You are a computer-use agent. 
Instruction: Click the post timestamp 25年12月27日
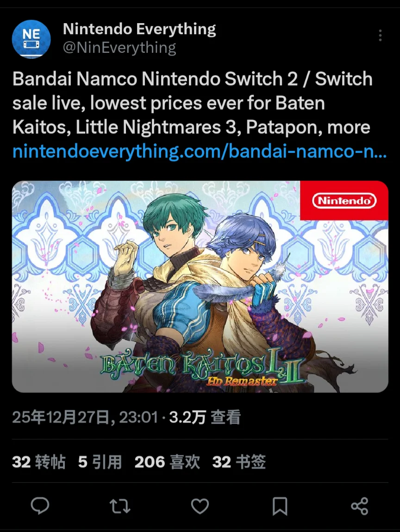(x=85, y=417)
